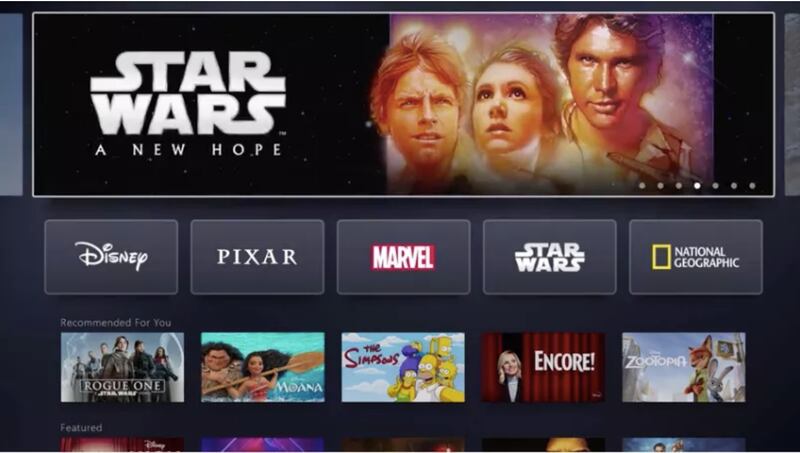Viewport: 800px width, 453px height.
Task: Select the first carousel pagination dot
Action: [x=642, y=186]
